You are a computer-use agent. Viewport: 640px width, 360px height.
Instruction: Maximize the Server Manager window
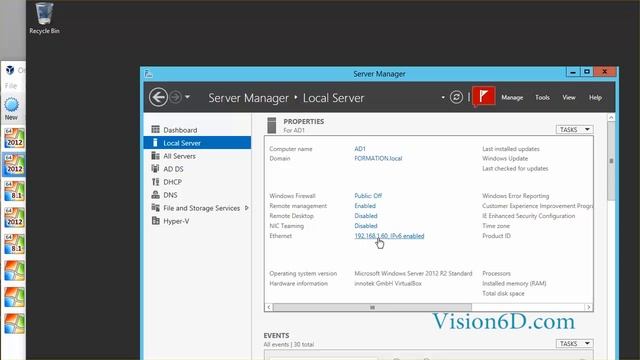587,72
